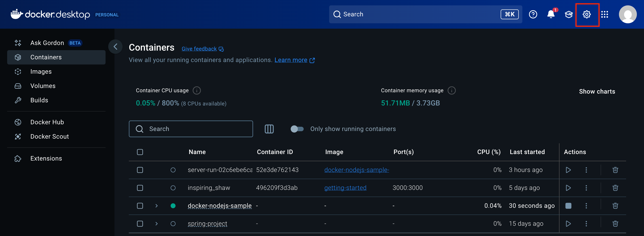This screenshot has height=236, width=644.
Task: Click the global Search bar at top
Action: click(x=426, y=14)
